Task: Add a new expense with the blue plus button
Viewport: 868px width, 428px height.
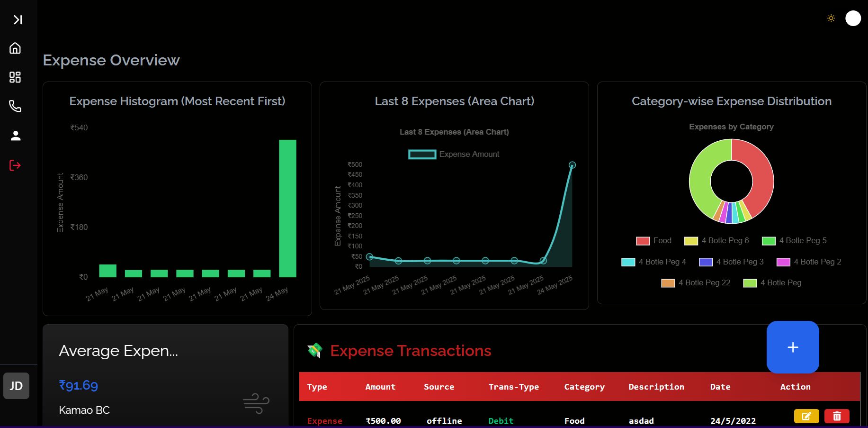Action: coord(793,347)
